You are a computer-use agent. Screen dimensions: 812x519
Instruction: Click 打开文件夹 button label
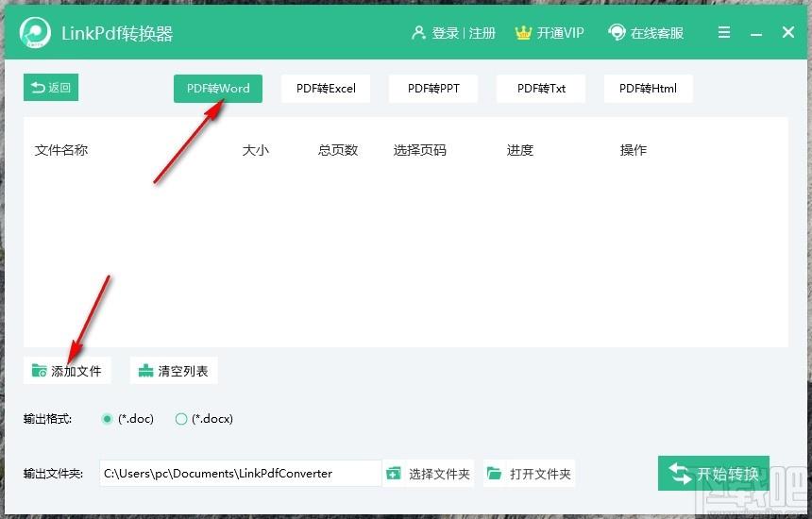540,474
